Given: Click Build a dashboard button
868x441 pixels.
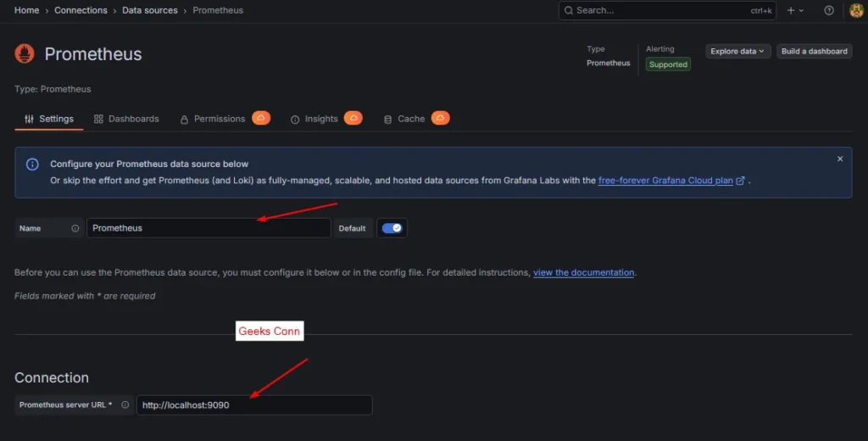Looking at the screenshot, I should [815, 51].
